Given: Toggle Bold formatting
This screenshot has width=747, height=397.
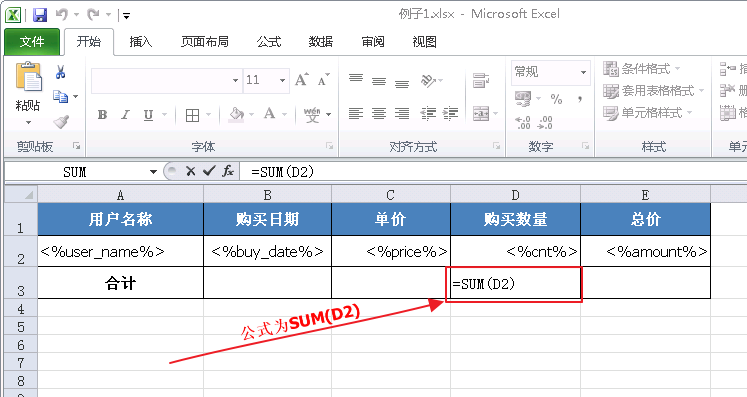Looking at the screenshot, I should point(102,114).
